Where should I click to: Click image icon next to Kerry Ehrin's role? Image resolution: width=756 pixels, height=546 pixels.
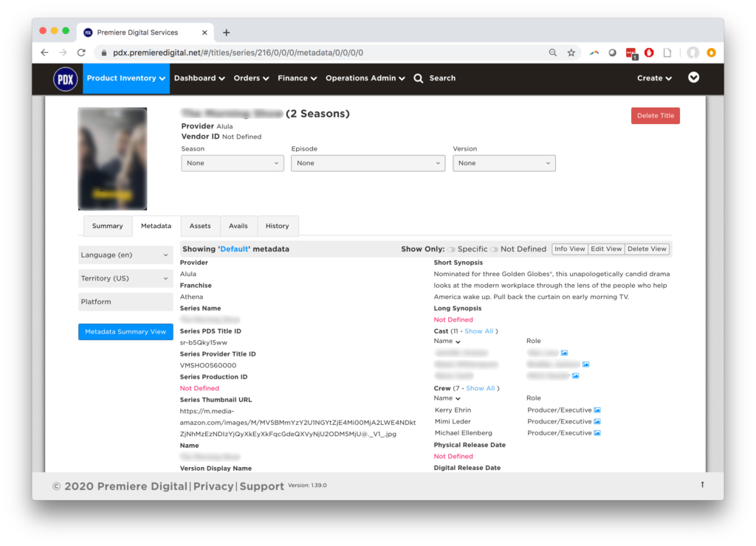pyautogui.click(x=598, y=410)
